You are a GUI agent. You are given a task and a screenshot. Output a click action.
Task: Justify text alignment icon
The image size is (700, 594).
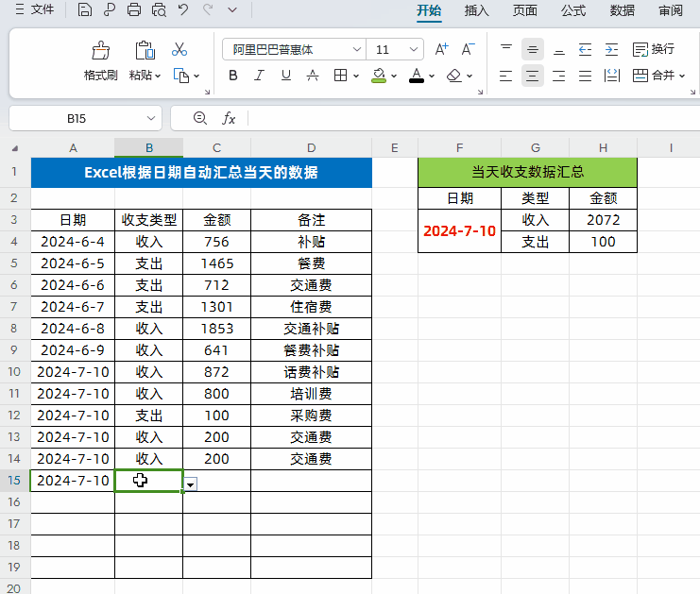pyautogui.click(x=585, y=76)
